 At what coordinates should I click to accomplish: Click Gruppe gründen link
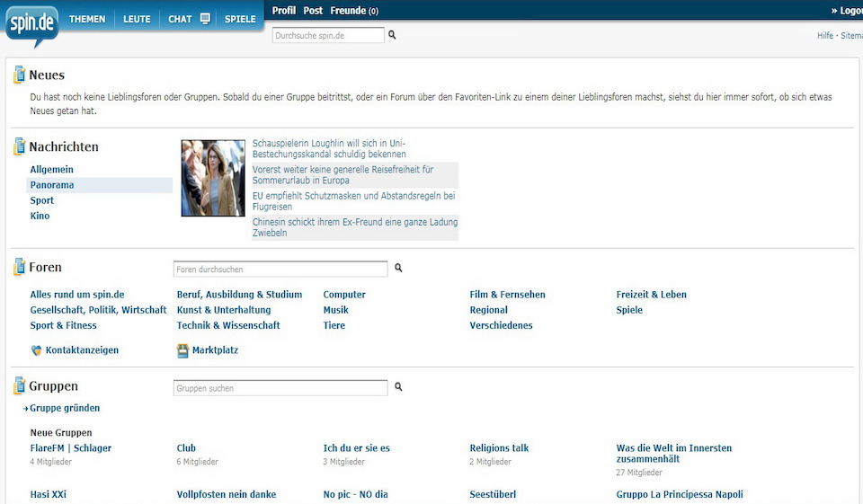65,408
